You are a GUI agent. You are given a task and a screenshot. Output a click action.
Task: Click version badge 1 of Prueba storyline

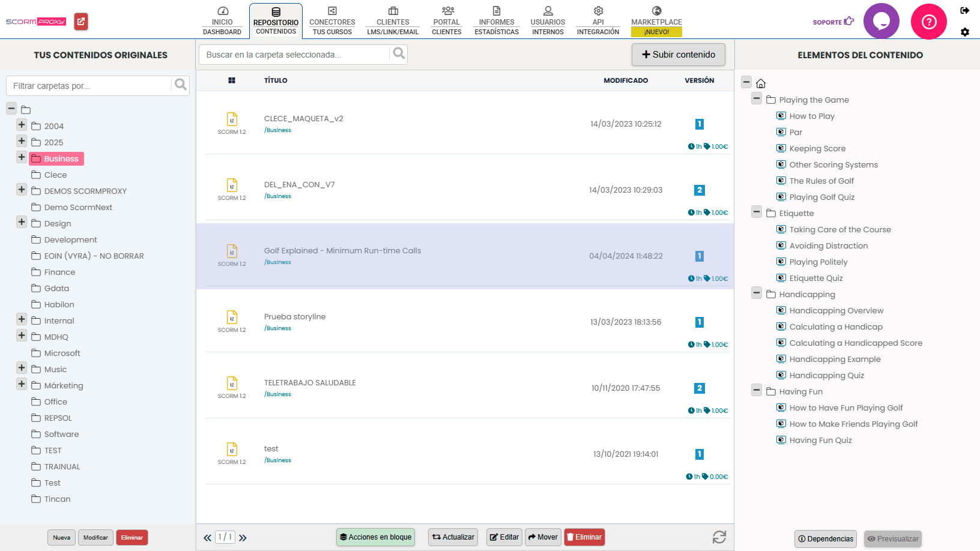point(699,322)
